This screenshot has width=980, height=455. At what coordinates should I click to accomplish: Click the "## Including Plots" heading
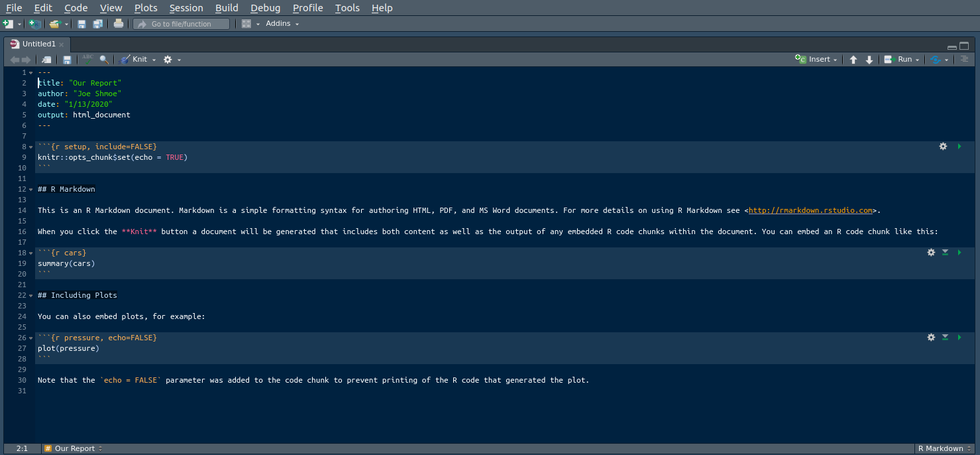click(x=78, y=295)
